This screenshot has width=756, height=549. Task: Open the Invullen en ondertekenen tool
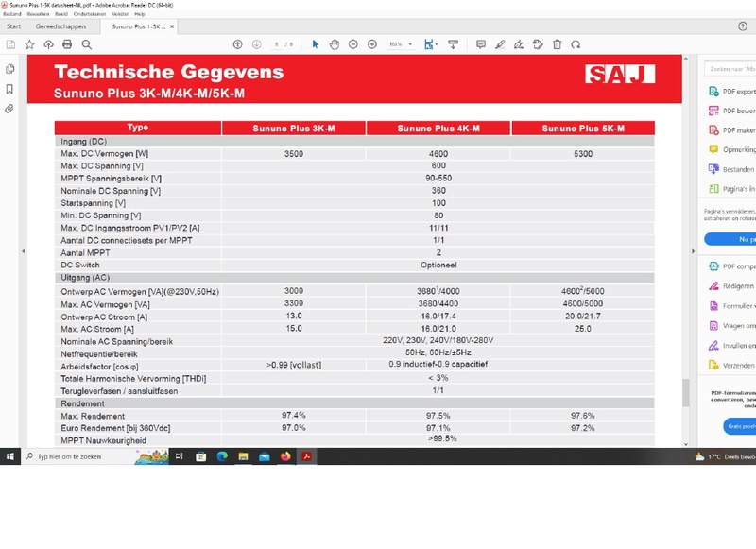pyautogui.click(x=731, y=346)
